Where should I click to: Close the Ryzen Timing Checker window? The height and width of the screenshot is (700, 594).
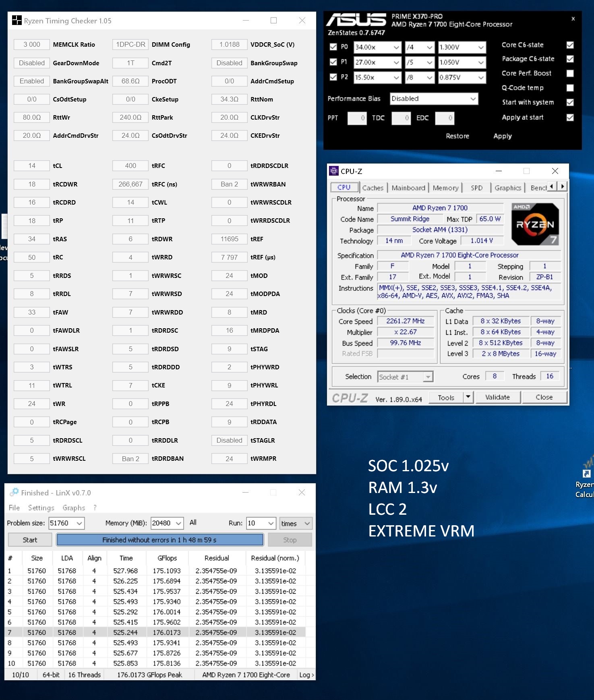click(x=302, y=20)
